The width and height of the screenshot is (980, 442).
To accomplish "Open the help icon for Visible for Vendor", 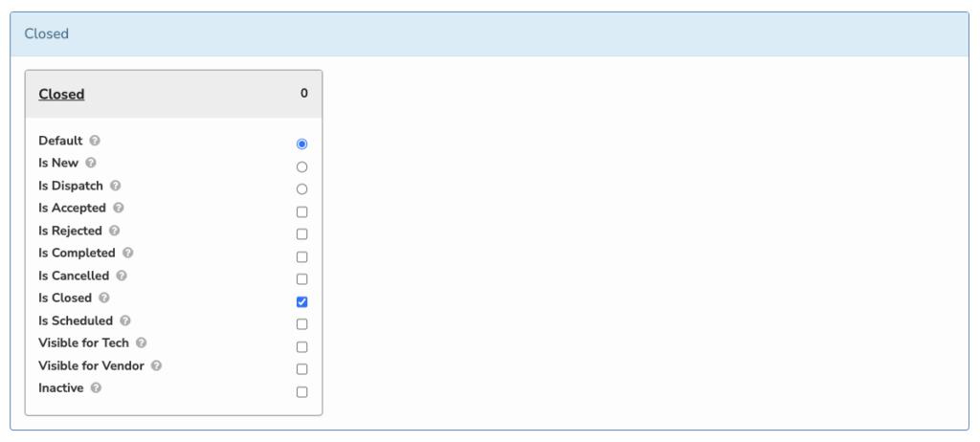I will (x=156, y=365).
